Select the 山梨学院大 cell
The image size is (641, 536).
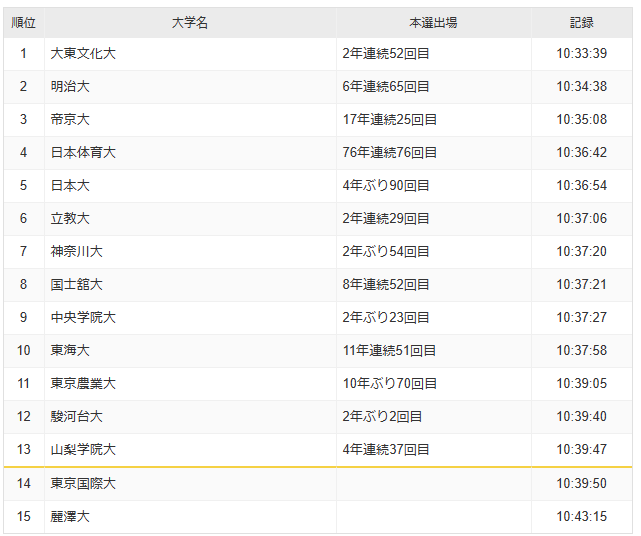click(x=190, y=450)
